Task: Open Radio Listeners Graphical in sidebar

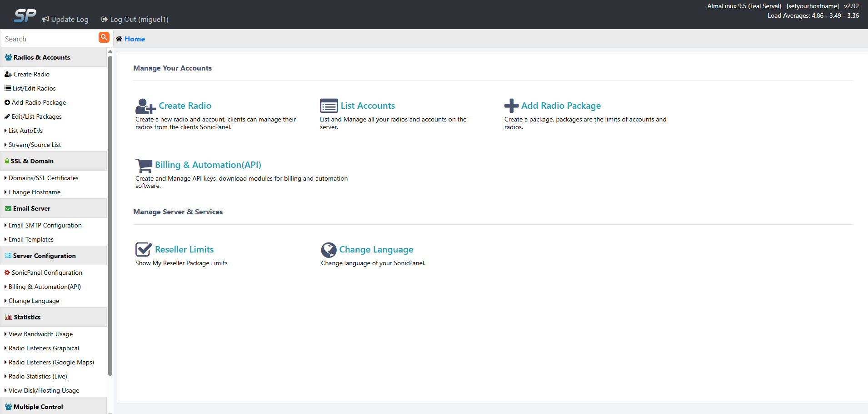Action: 44,348
